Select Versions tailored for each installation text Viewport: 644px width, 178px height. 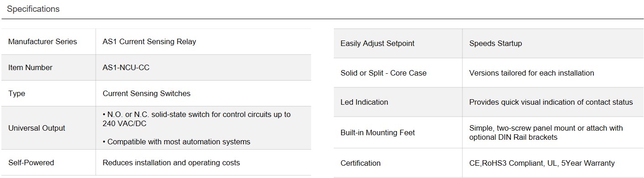pos(531,73)
